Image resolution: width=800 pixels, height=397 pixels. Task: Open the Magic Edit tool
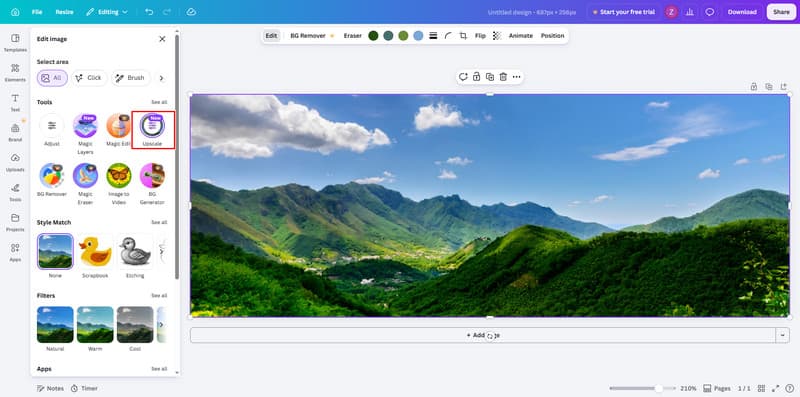pos(119,131)
